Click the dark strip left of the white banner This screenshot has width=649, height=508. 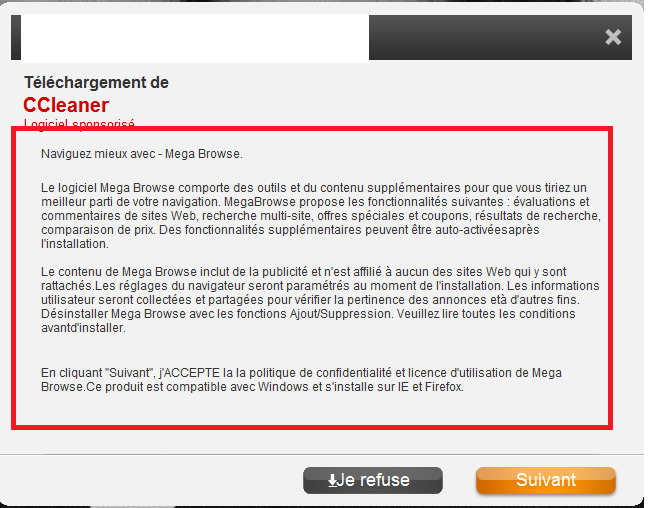click(x=16, y=37)
